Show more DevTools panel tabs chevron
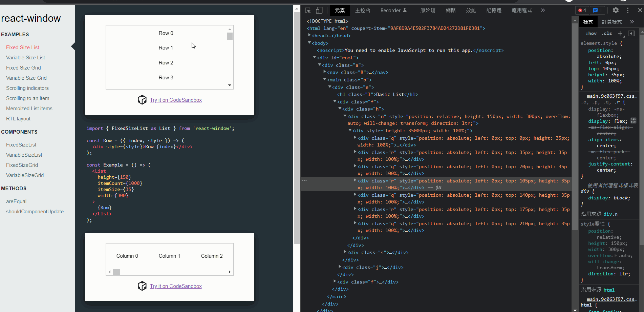This screenshot has height=312, width=644. click(543, 11)
